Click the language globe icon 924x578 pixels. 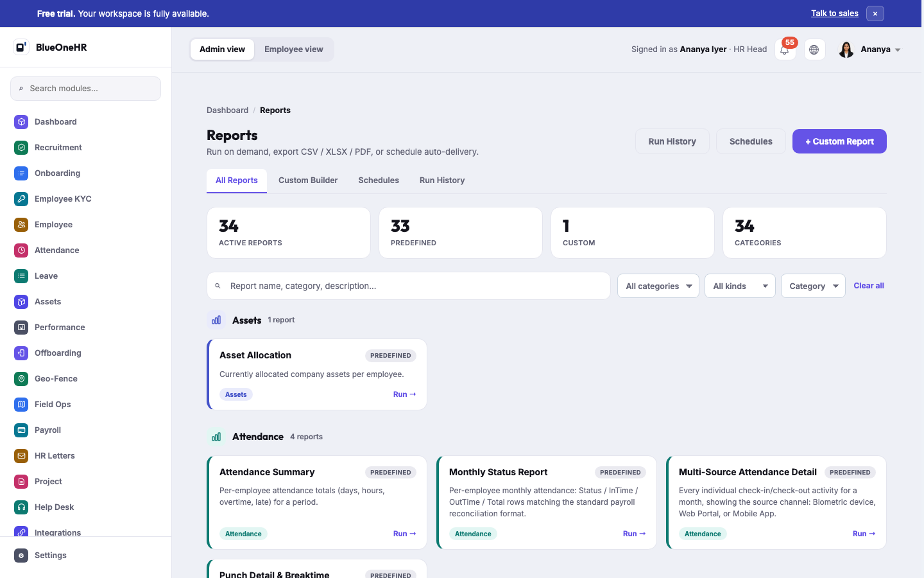814,49
